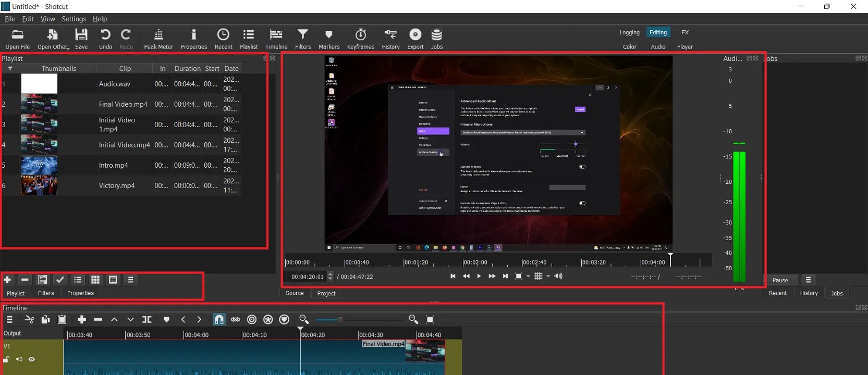Play the video in player
Viewport: 868px width, 375px height.
(479, 276)
